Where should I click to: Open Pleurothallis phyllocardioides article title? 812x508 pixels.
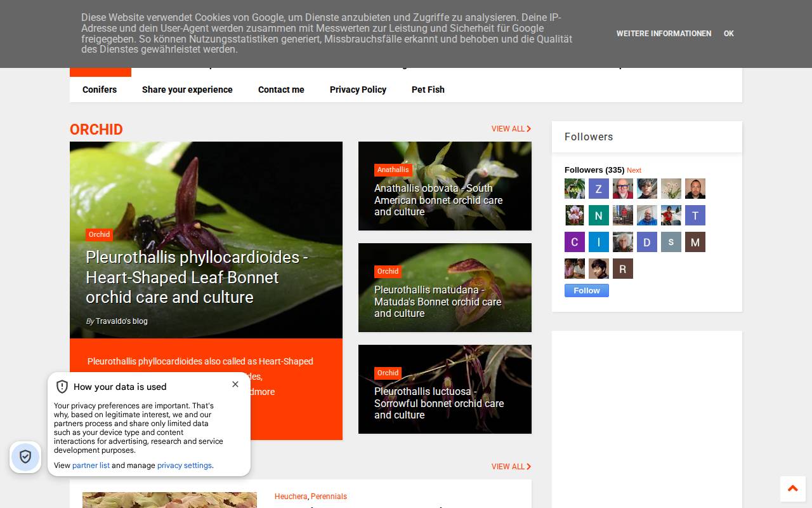(x=197, y=277)
